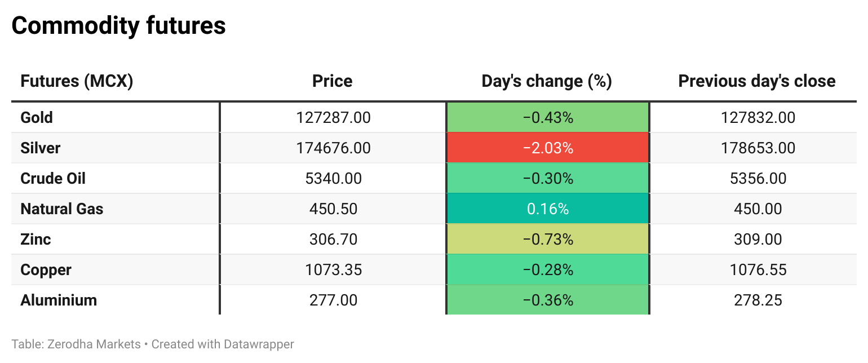Click the Aluminium row label
Image resolution: width=868 pixels, height=363 pixels.
(59, 300)
